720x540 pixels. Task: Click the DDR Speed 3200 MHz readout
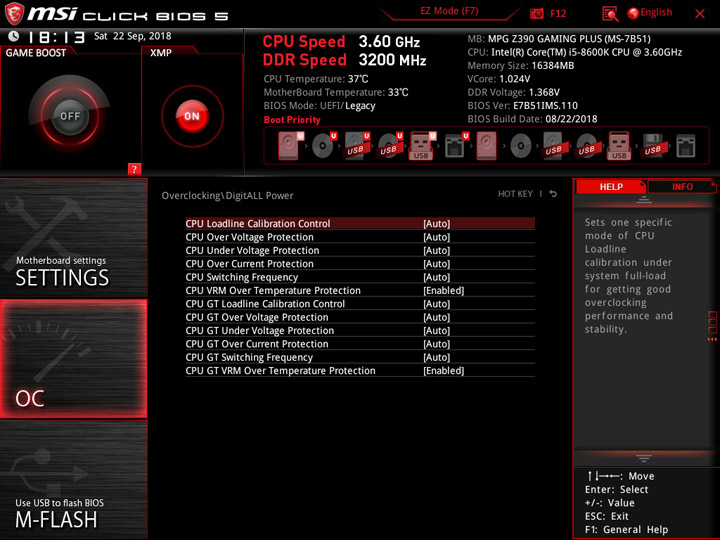344,60
